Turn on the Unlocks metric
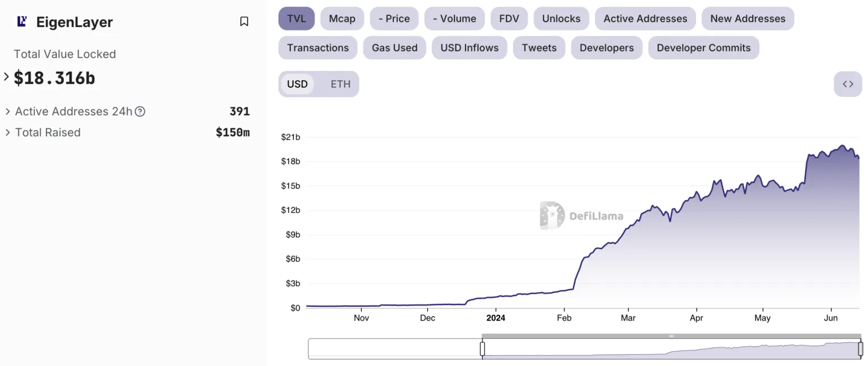 click(561, 19)
